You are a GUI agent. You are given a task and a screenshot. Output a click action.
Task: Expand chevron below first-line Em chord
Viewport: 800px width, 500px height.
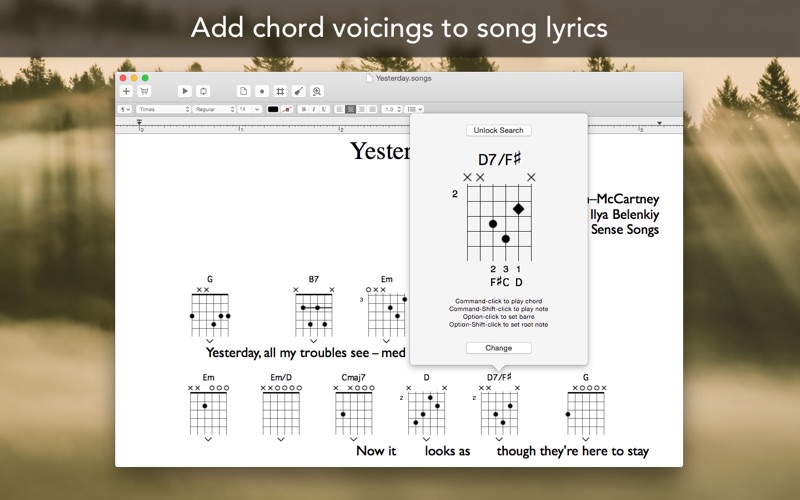pyautogui.click(x=386, y=341)
